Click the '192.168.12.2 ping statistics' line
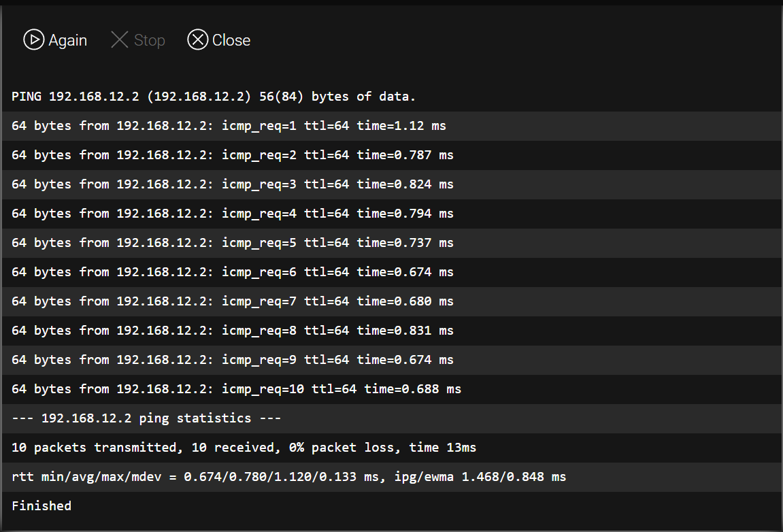The image size is (783, 532). [393, 418]
